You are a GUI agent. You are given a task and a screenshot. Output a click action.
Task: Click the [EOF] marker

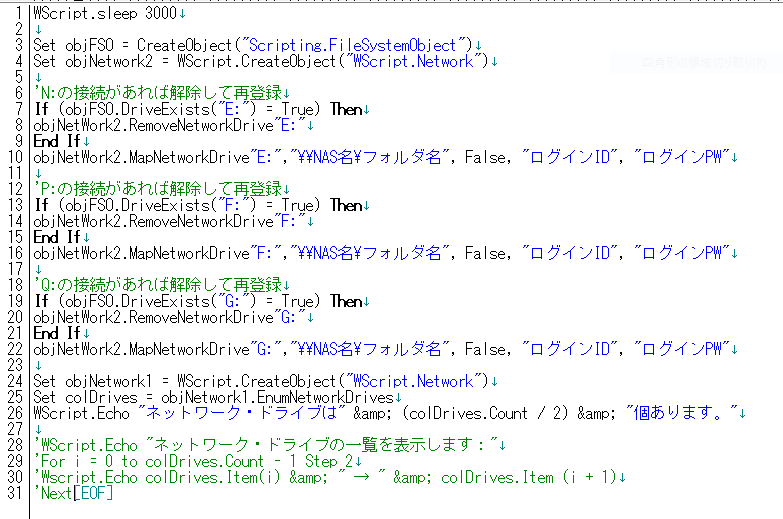94,493
